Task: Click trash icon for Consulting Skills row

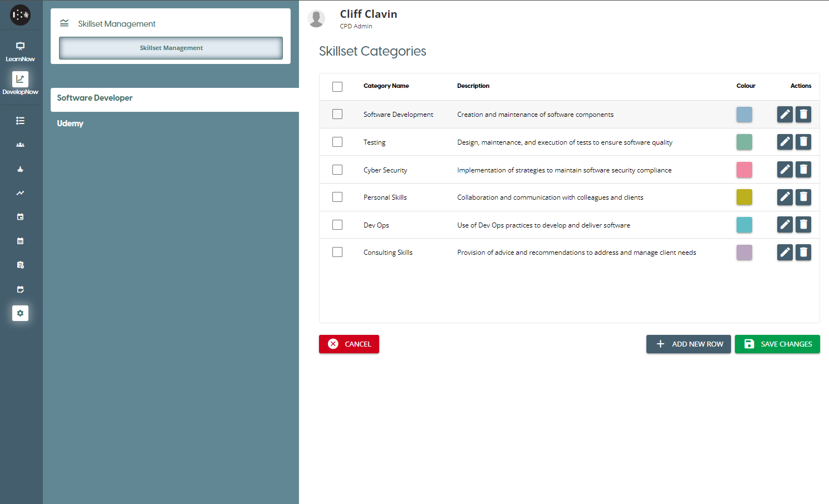Action: pos(803,253)
